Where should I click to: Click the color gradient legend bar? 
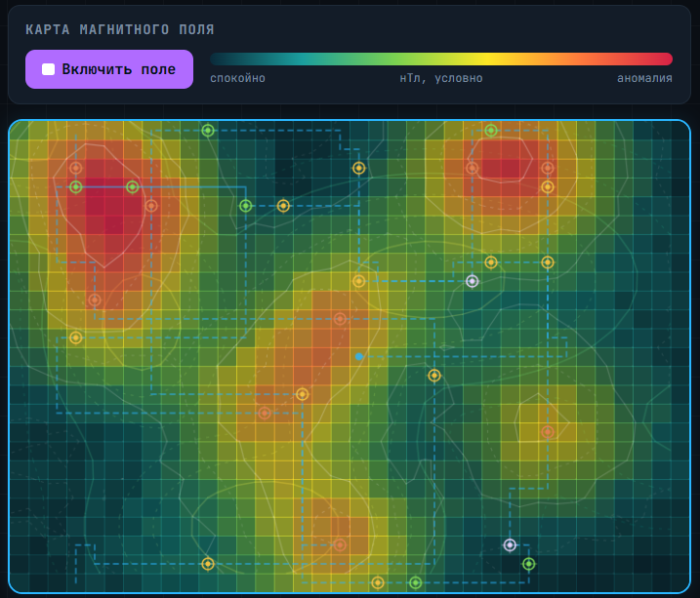click(x=441, y=59)
